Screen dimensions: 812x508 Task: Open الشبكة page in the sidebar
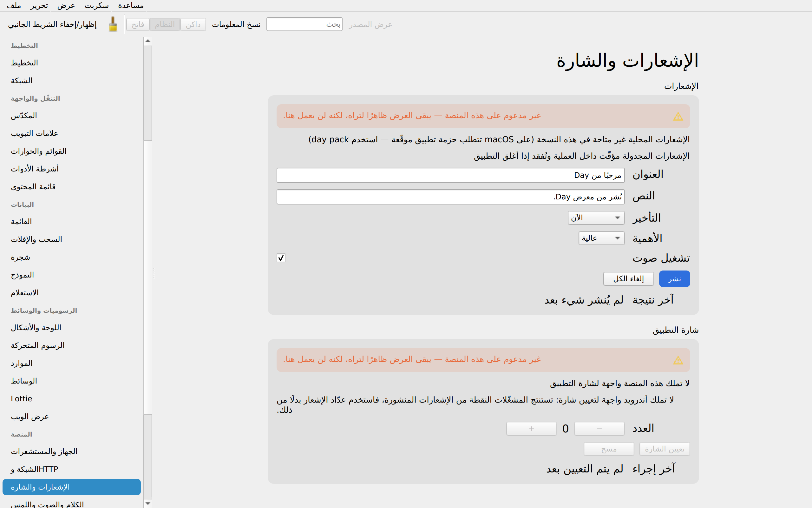(x=71, y=81)
